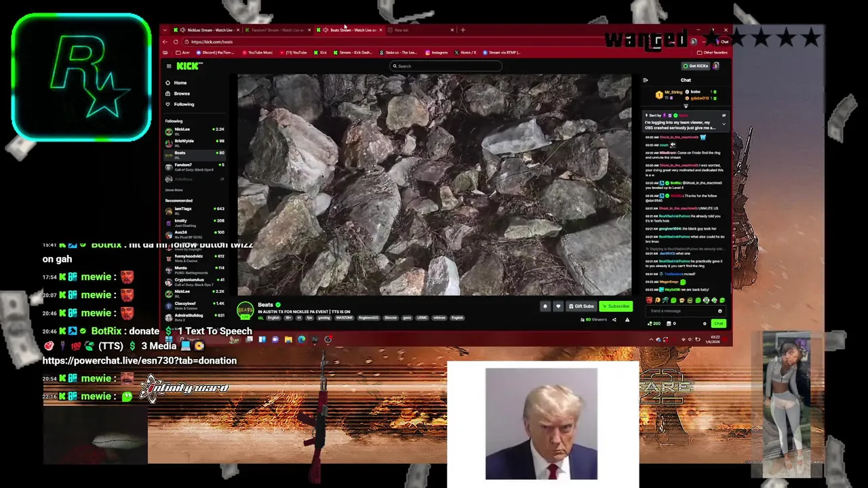The height and width of the screenshot is (488, 868).
Task: Toggle the heart follow button for Beats
Action: (558, 306)
